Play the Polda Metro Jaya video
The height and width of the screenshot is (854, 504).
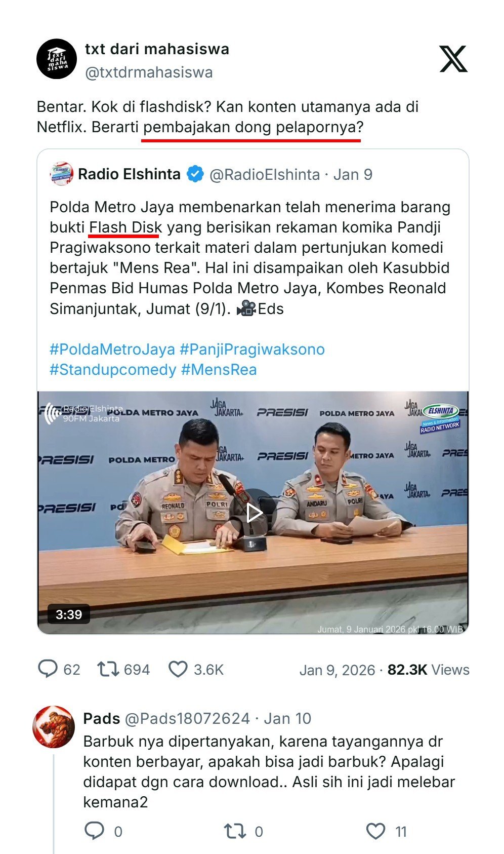click(x=253, y=513)
